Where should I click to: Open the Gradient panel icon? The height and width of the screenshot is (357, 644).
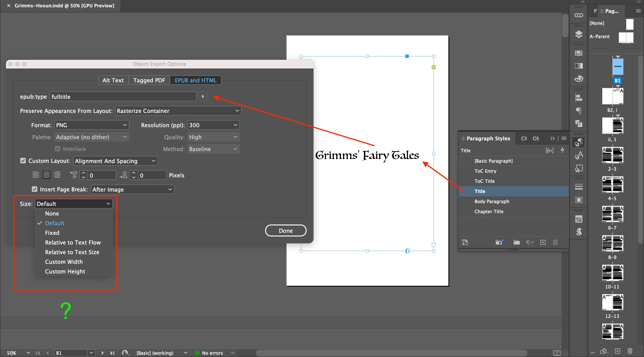click(x=578, y=66)
